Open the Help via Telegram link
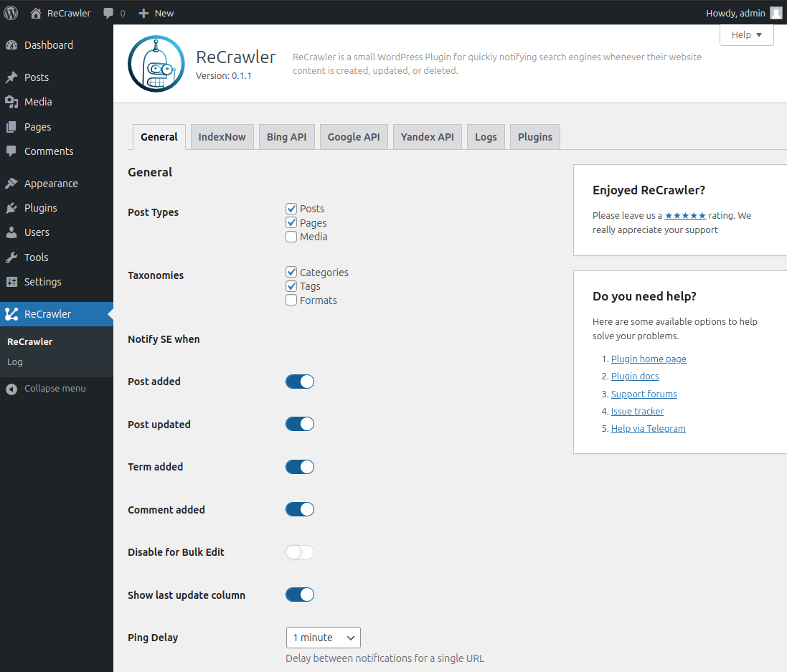This screenshot has width=787, height=672. coord(649,428)
